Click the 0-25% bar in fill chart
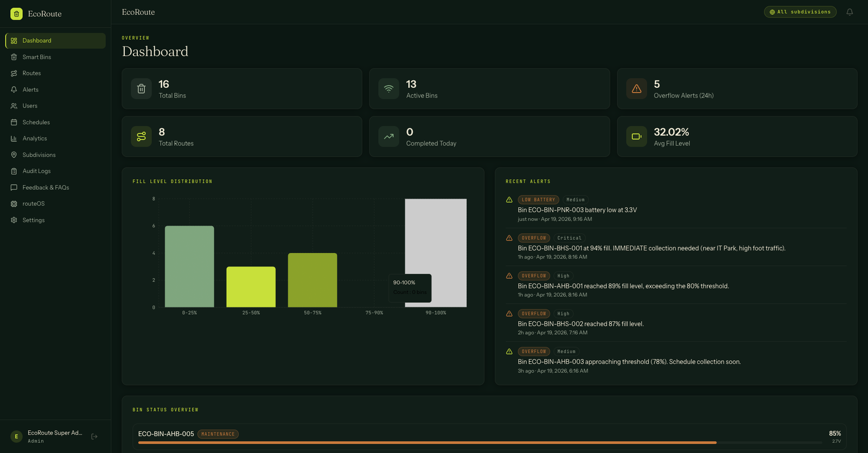Image resolution: width=868 pixels, height=453 pixels. pyautogui.click(x=189, y=266)
